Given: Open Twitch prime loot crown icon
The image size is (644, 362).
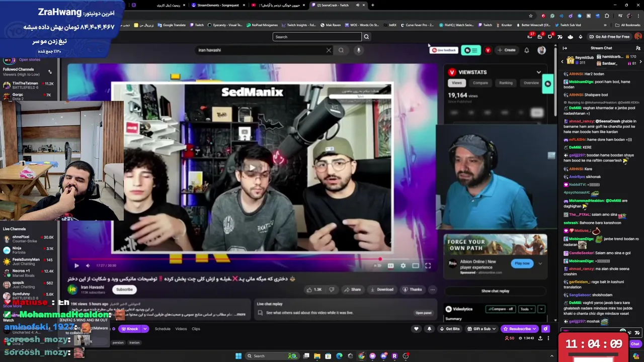Looking at the screenshot, I should (x=529, y=37).
